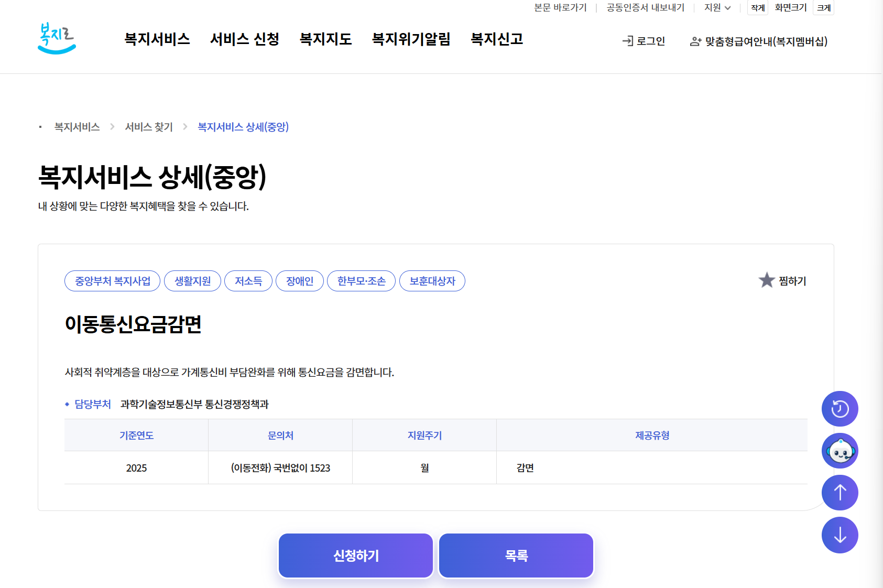883x588 pixels.
Task: Click the 감면 cell
Action: [652, 468]
